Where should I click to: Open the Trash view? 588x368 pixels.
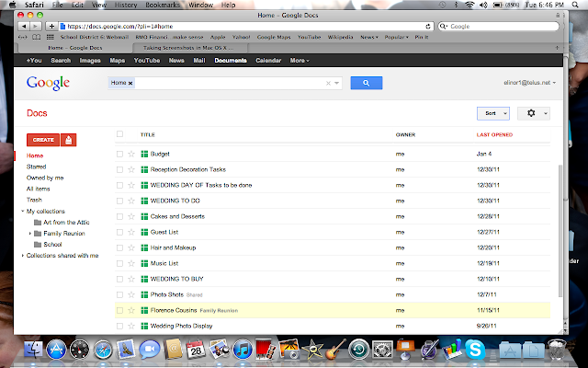(x=34, y=201)
